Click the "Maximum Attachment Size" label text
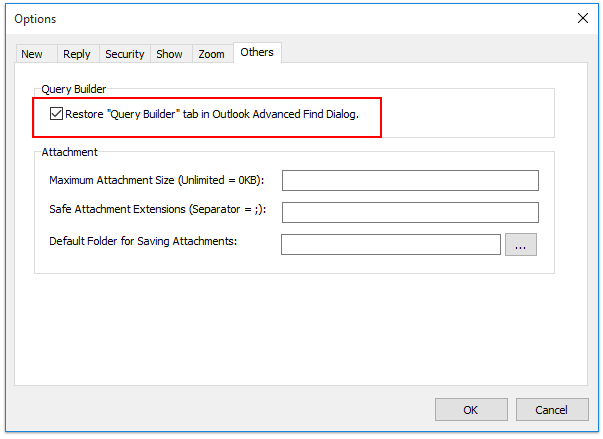 click(156, 180)
